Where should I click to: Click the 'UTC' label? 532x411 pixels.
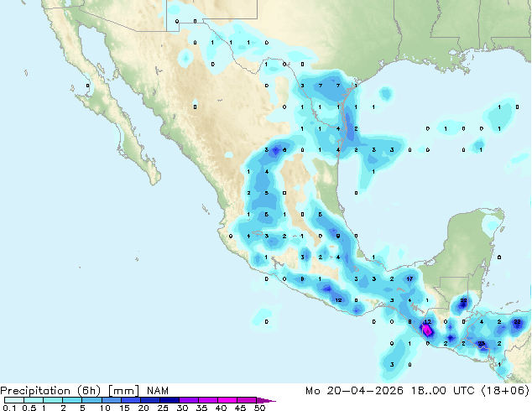464,391
